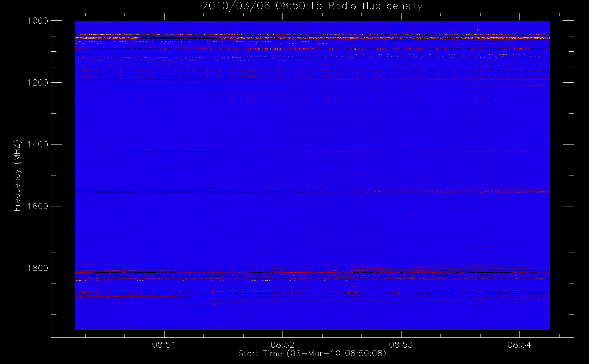Click the red interference line near 1180 MHz
The height and width of the screenshot is (364, 589).
coord(312,76)
